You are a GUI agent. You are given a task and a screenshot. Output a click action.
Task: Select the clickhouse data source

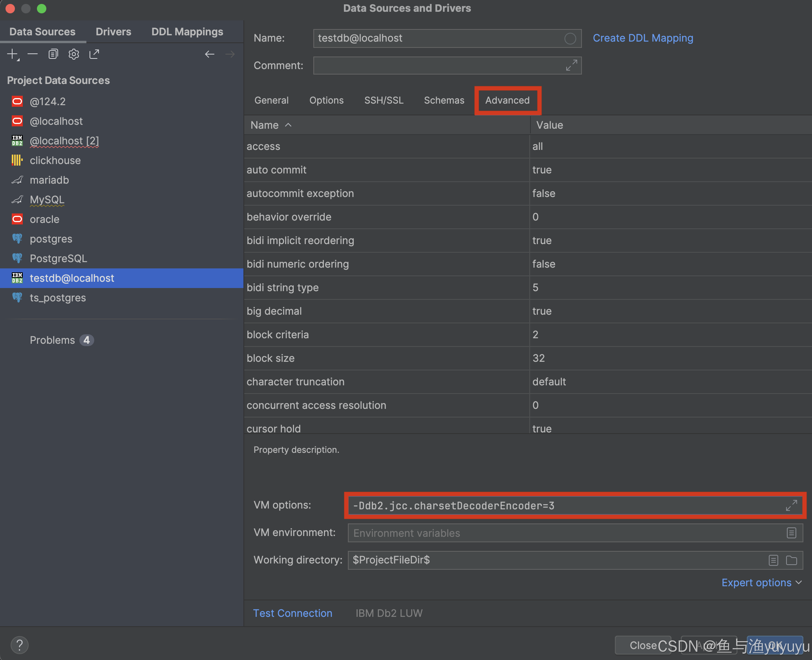55,160
